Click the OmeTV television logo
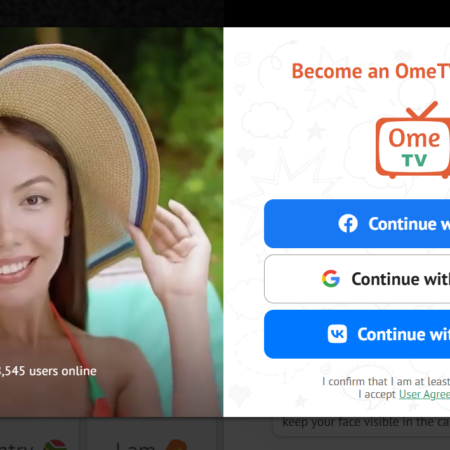The width and height of the screenshot is (450, 450). tap(413, 140)
